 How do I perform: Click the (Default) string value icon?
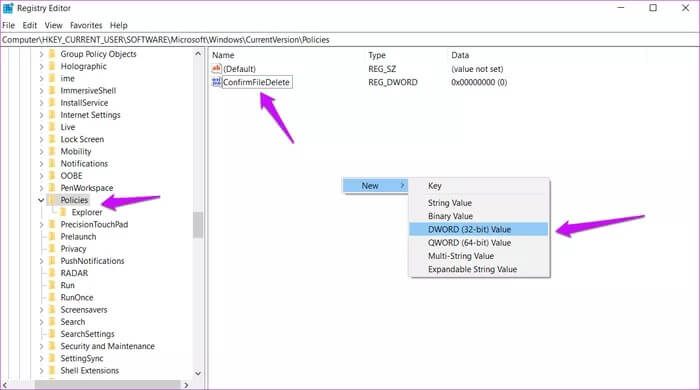pos(217,69)
